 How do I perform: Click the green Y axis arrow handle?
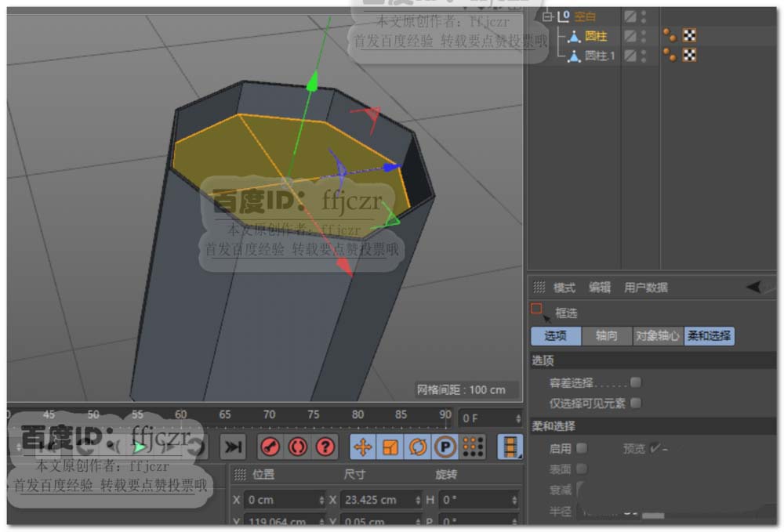tap(312, 81)
